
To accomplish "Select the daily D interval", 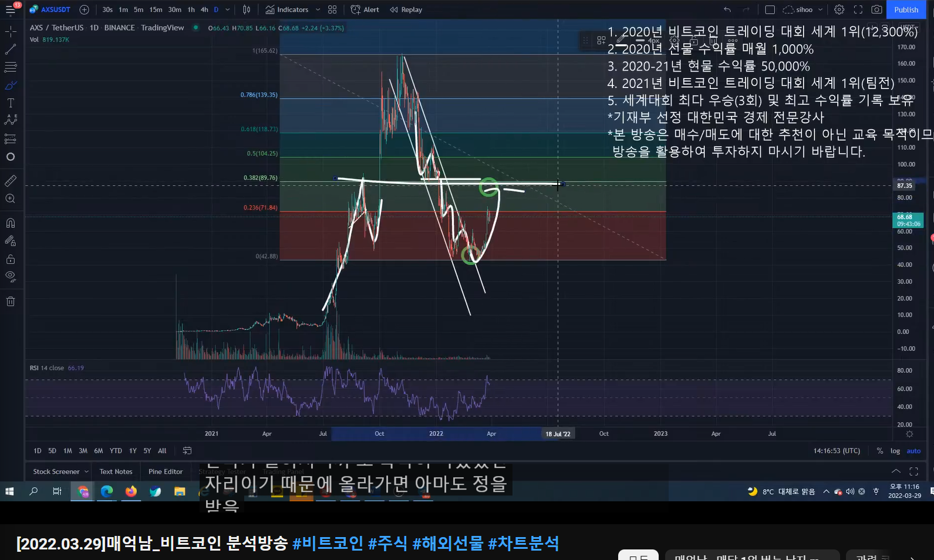I will pos(216,9).
